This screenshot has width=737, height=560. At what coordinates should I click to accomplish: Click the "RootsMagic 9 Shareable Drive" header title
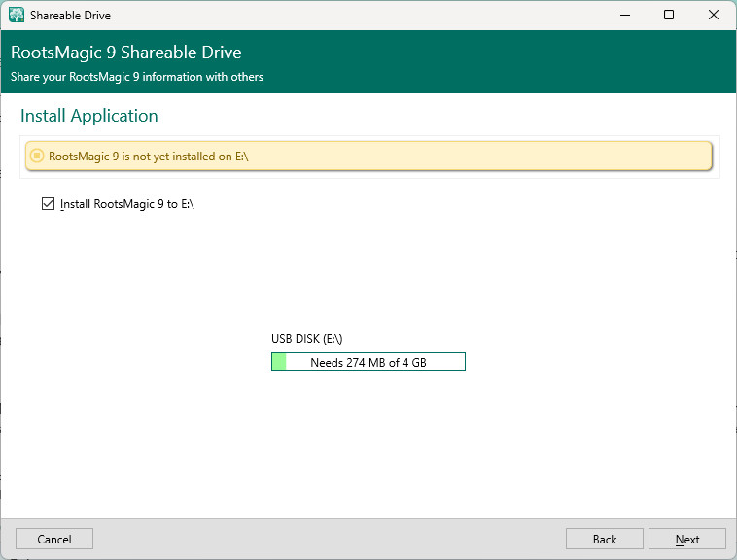click(x=126, y=52)
